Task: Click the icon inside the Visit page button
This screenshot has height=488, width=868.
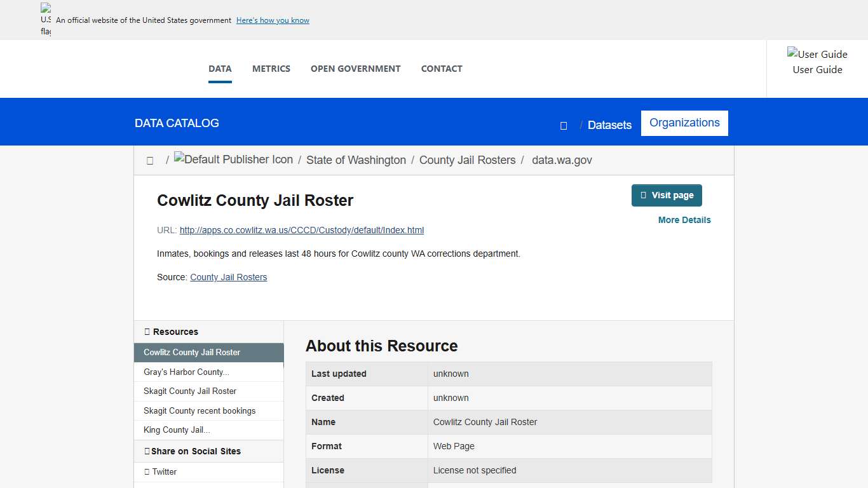Action: tap(644, 195)
